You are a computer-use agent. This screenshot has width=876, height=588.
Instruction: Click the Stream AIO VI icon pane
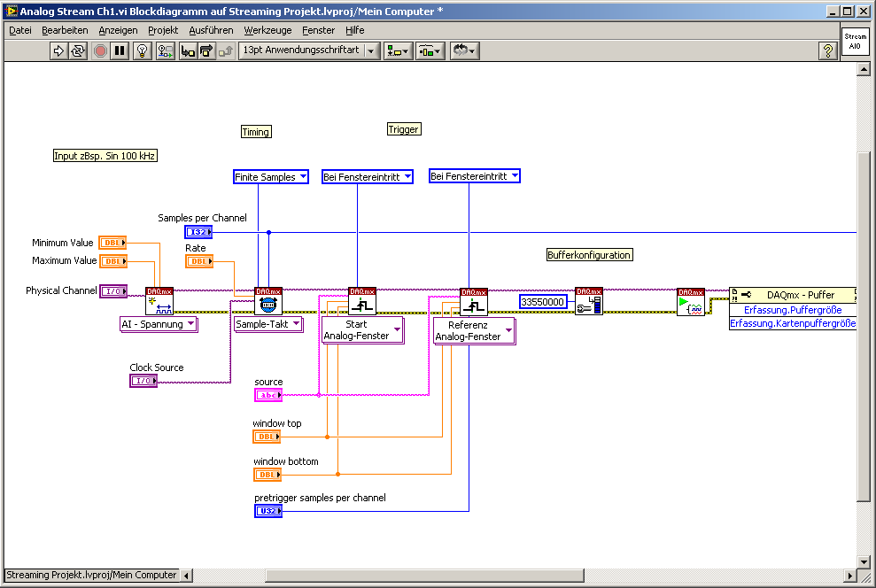856,42
